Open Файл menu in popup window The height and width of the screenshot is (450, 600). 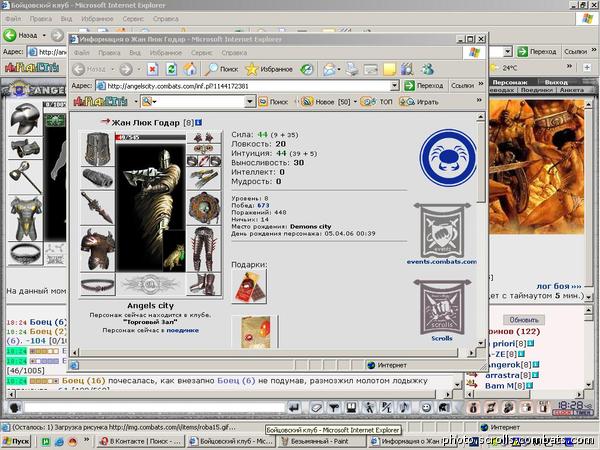click(81, 53)
